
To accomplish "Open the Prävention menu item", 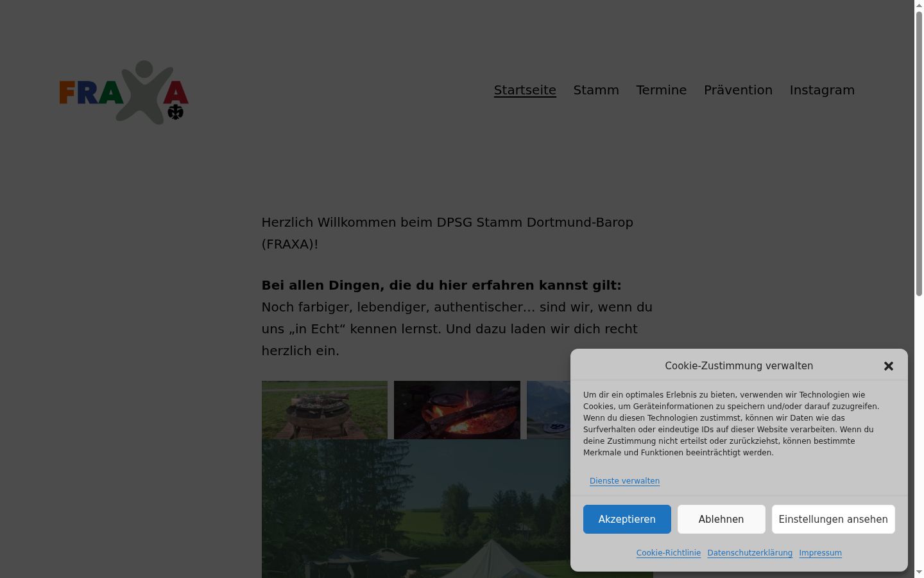I will pyautogui.click(x=738, y=90).
